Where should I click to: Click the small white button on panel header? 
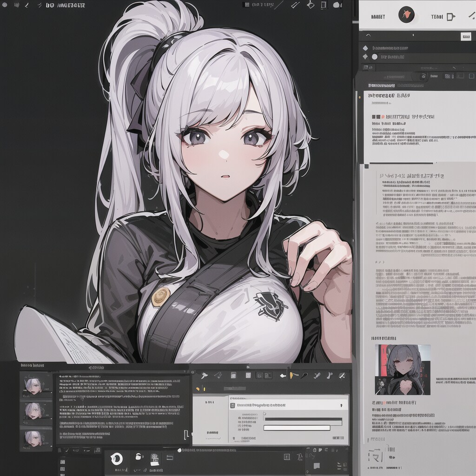pyautogui.click(x=465, y=36)
